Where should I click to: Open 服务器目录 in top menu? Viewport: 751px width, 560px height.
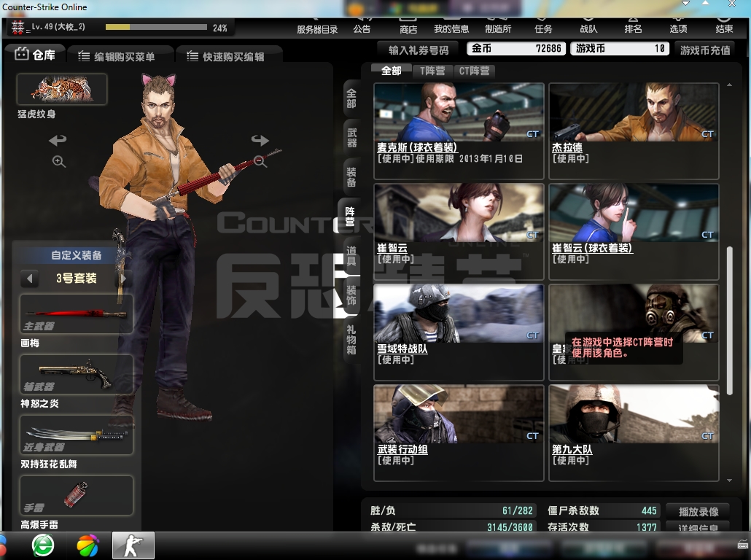tap(317, 29)
